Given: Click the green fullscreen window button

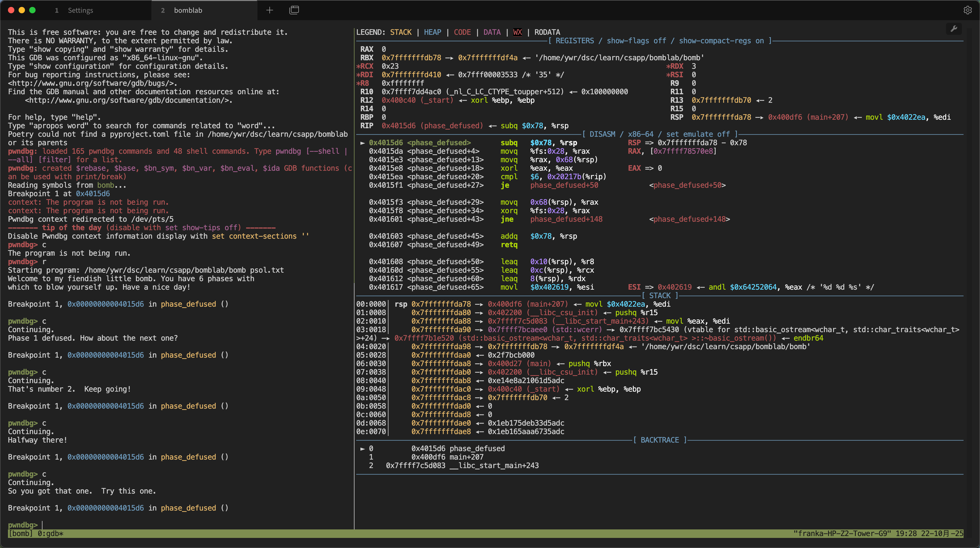Looking at the screenshot, I should [32, 10].
